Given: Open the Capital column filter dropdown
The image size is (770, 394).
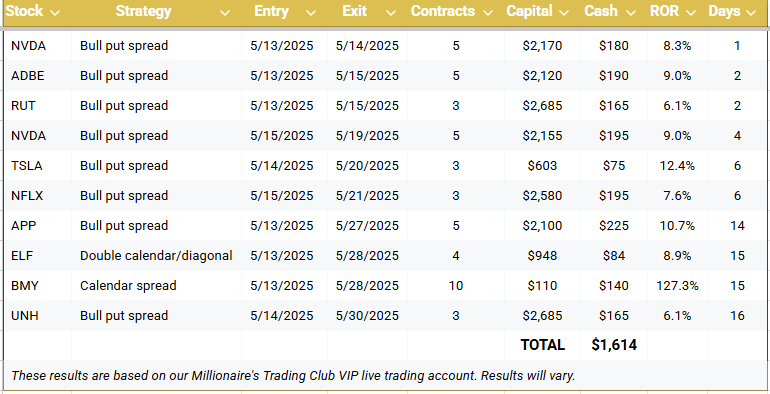Looking at the screenshot, I should (564, 13).
